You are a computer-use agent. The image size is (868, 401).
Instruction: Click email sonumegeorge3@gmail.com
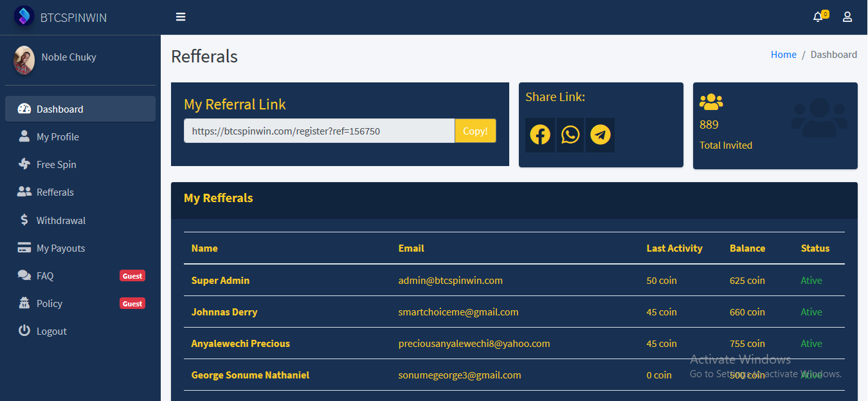460,375
